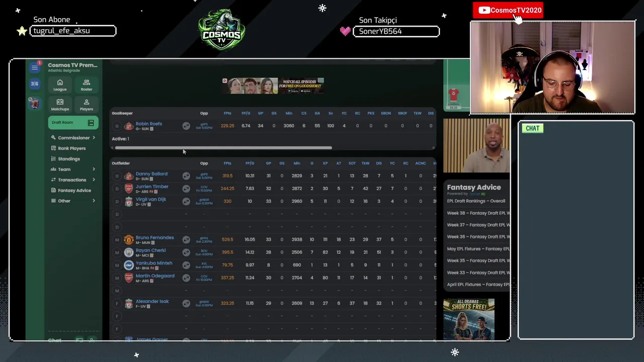Open Martin Odegaard player profile
The width and height of the screenshot is (644, 362).
pos(155,276)
